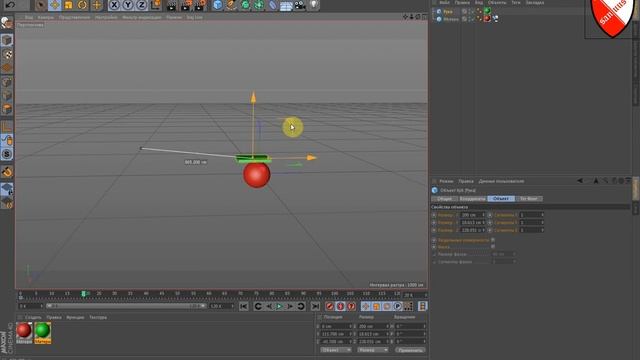Toggle Autokeying red button

pos(340,306)
